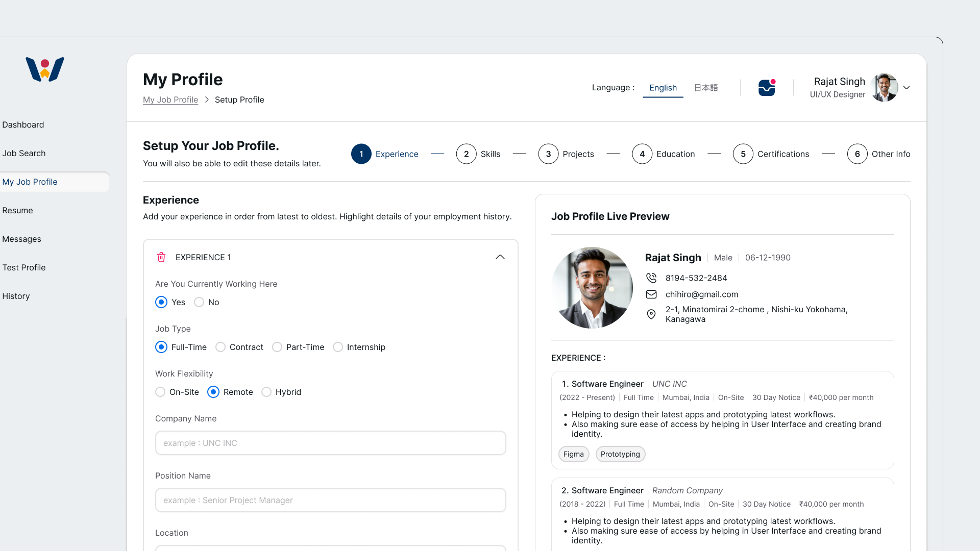Open the user account dropdown arrow
The image size is (980, 551).
906,88
